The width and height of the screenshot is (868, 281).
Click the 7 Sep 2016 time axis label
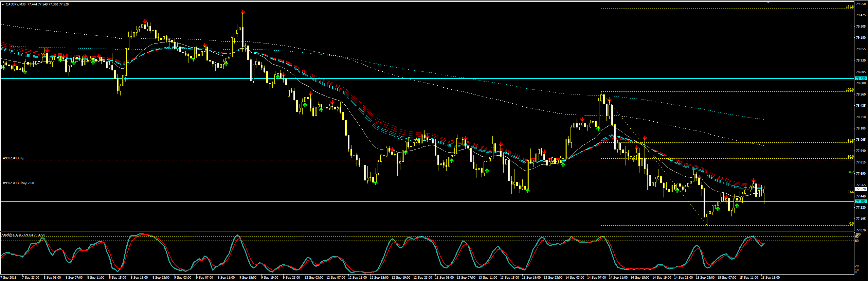coord(8,278)
